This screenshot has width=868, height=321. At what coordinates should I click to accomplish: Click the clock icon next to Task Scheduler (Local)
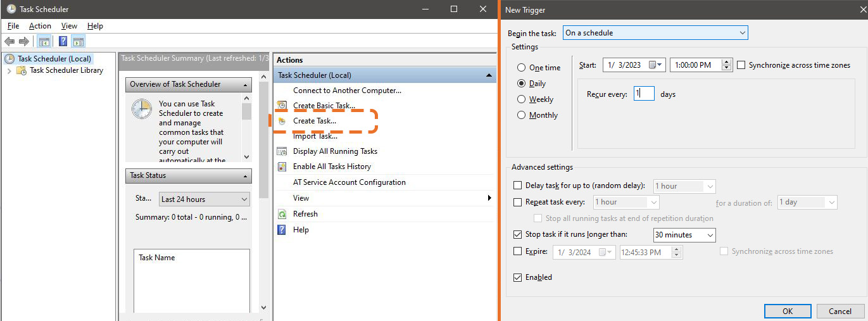pos(9,59)
